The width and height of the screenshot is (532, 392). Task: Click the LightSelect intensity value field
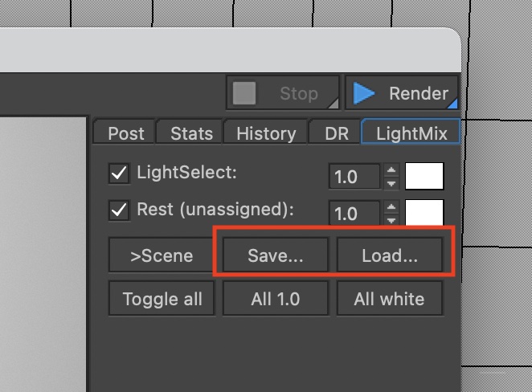click(x=354, y=176)
